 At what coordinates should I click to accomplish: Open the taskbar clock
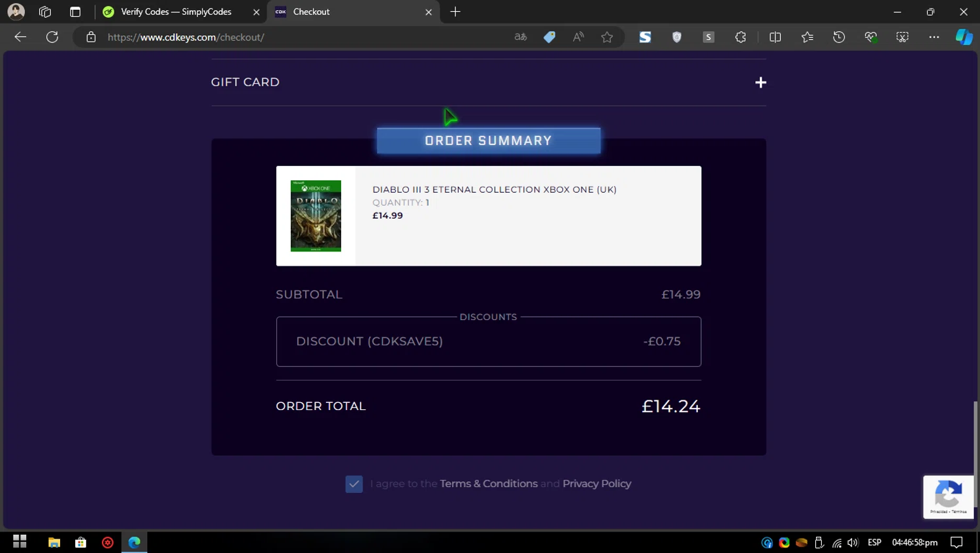[915, 543]
